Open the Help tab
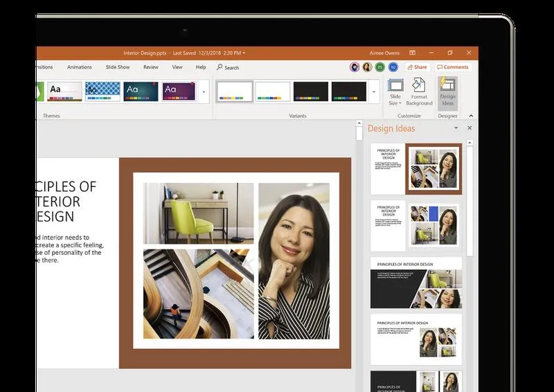This screenshot has height=392, width=554. pos(201,66)
